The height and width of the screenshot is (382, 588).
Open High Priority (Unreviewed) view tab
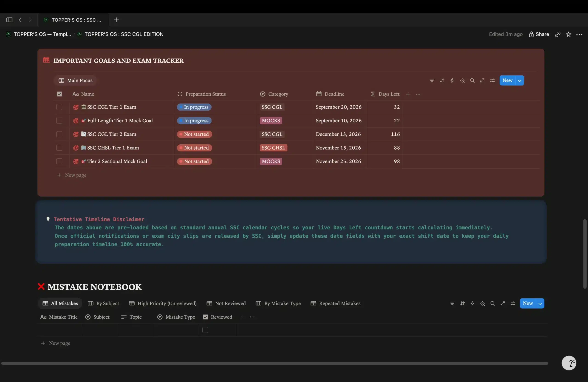pos(163,304)
